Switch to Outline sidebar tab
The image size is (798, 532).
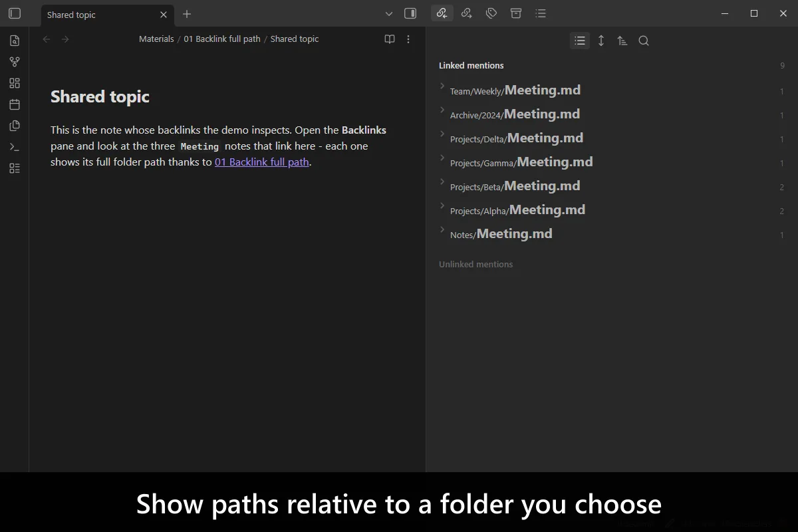point(541,13)
